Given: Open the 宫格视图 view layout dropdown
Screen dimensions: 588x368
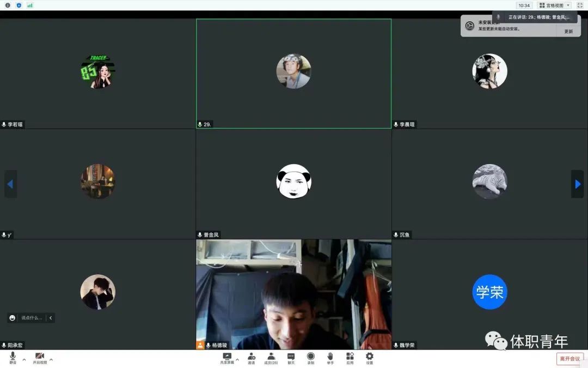Looking at the screenshot, I should point(554,5).
